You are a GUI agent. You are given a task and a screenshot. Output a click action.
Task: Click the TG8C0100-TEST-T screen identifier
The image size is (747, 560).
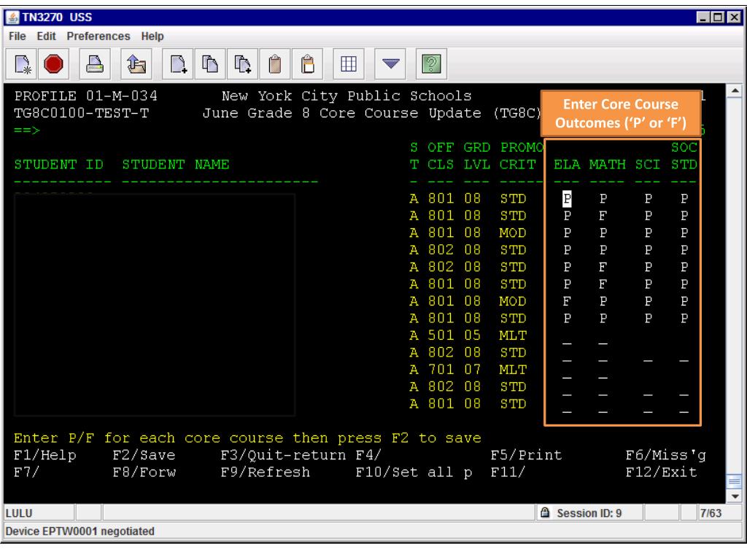(82, 113)
